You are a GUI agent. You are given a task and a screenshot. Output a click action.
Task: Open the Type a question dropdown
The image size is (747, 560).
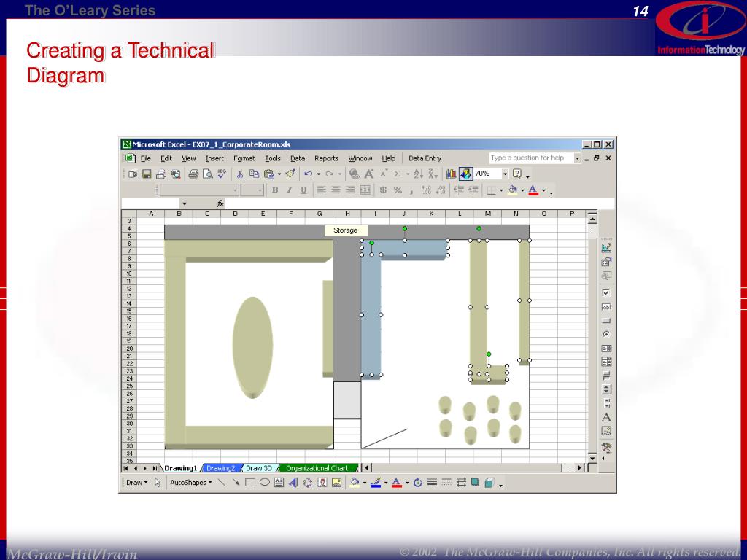(x=577, y=158)
